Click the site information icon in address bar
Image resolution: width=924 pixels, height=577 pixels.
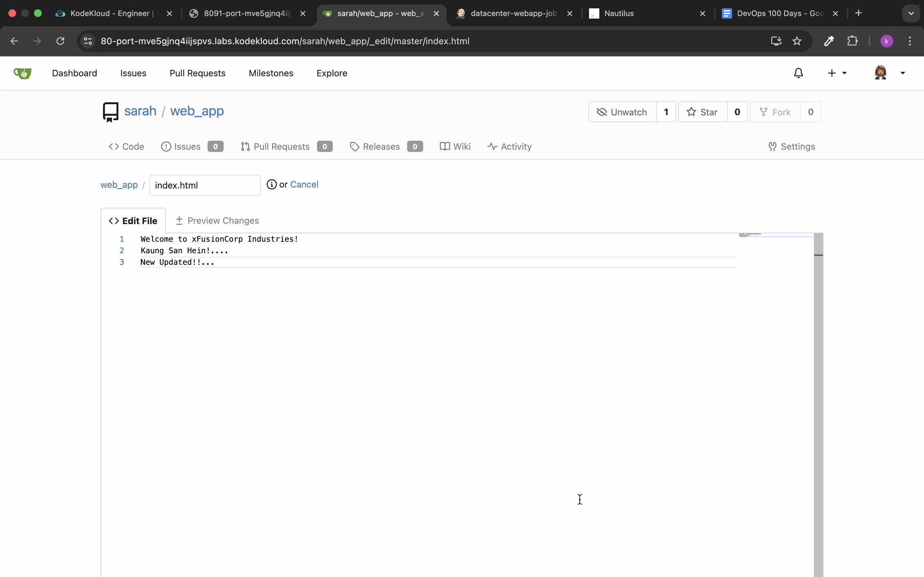click(x=88, y=41)
